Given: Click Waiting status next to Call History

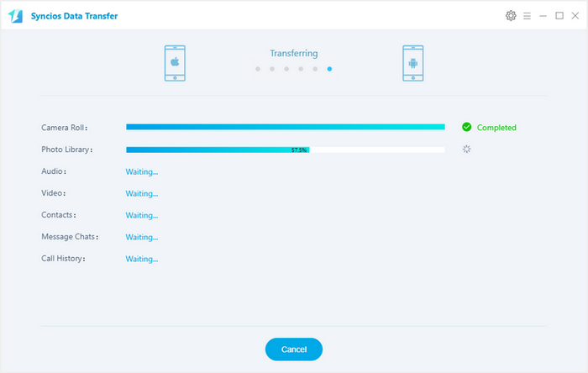Looking at the screenshot, I should pos(141,260).
